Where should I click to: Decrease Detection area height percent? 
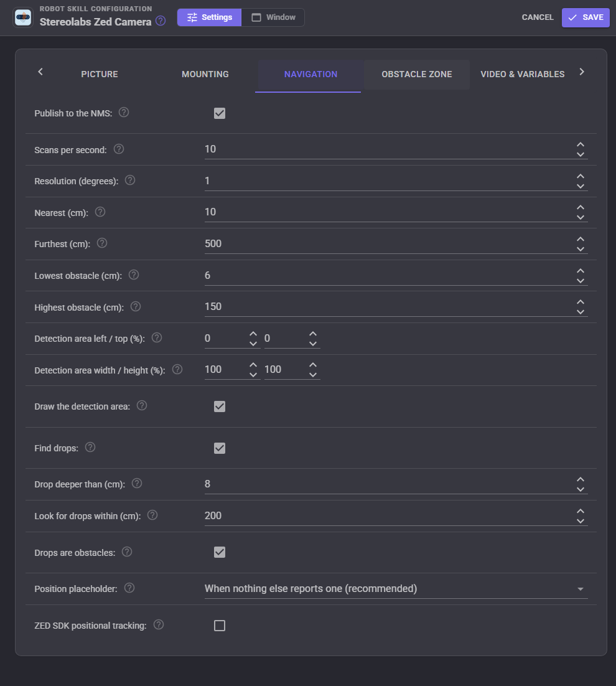pos(313,375)
